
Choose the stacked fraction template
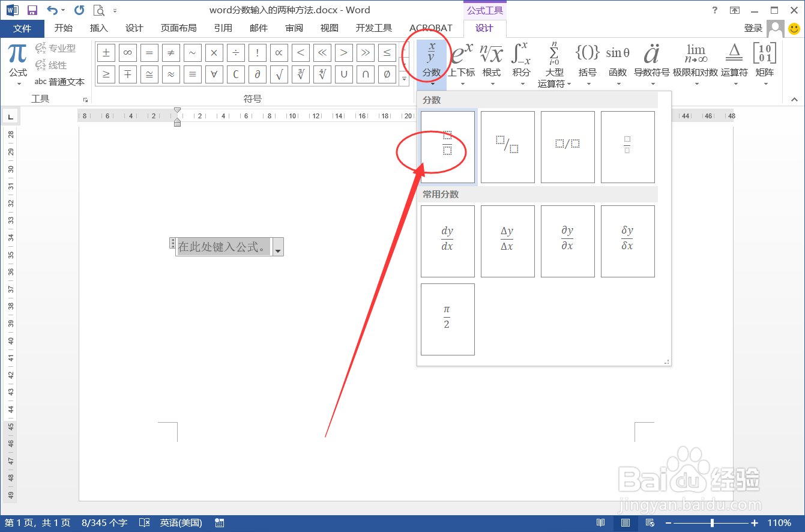(x=448, y=147)
